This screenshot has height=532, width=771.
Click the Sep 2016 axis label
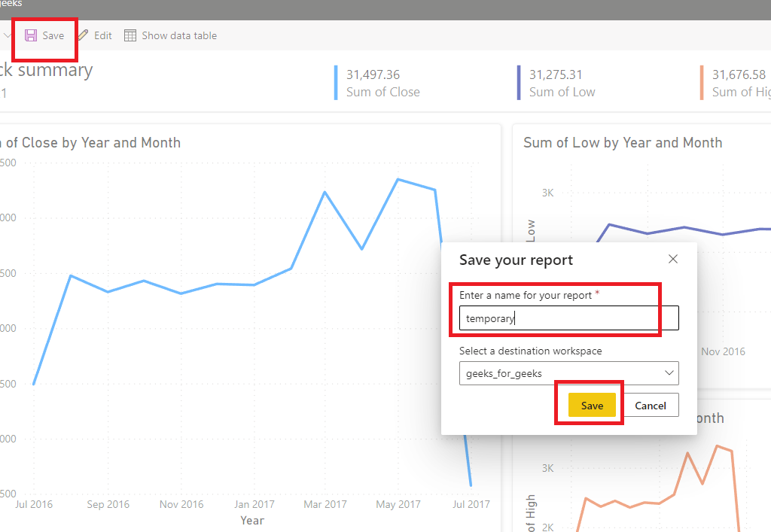[108, 504]
